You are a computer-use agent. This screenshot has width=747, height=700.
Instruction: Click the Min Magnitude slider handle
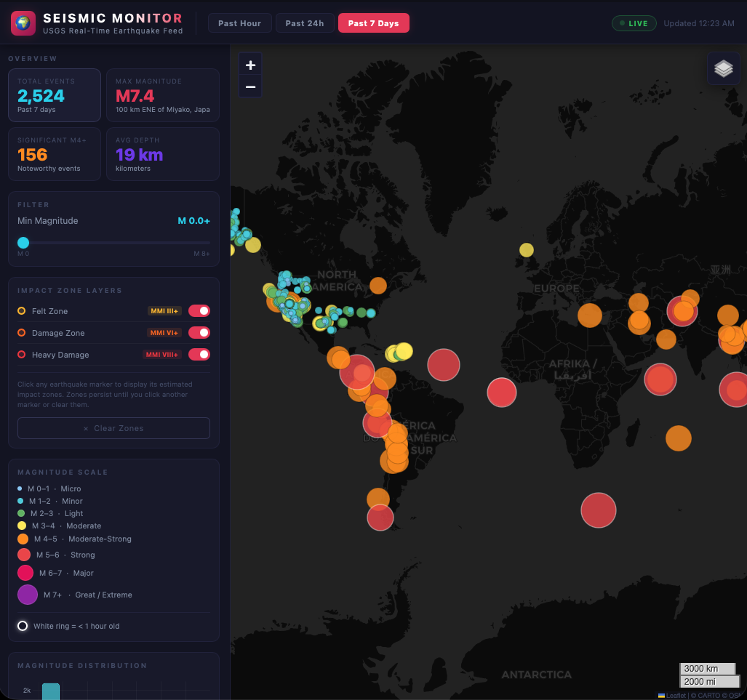coord(23,242)
